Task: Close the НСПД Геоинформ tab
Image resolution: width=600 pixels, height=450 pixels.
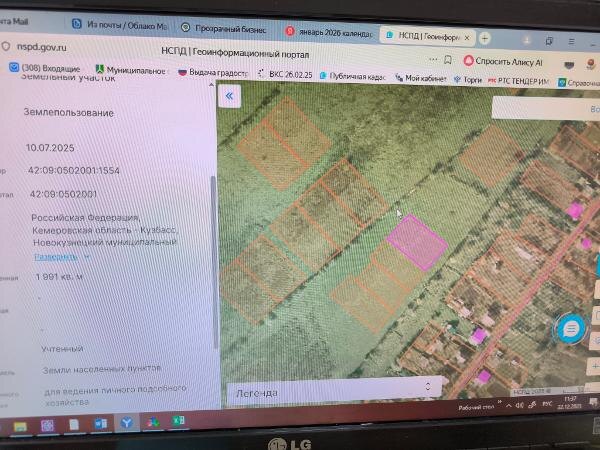Action: [467, 38]
